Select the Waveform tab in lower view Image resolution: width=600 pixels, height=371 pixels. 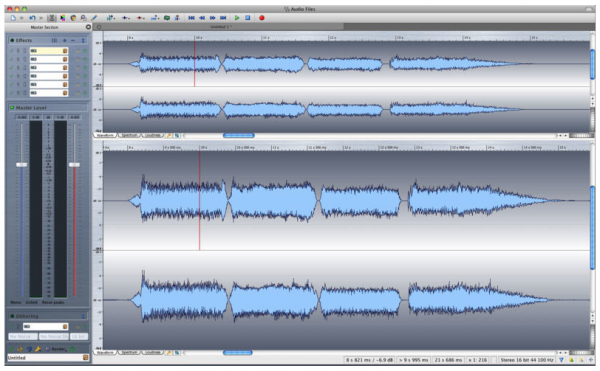click(x=105, y=353)
